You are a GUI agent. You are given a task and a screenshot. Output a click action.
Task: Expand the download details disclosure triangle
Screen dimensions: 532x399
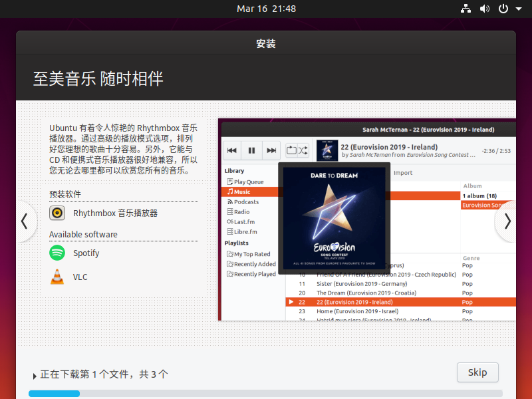[x=35, y=376]
